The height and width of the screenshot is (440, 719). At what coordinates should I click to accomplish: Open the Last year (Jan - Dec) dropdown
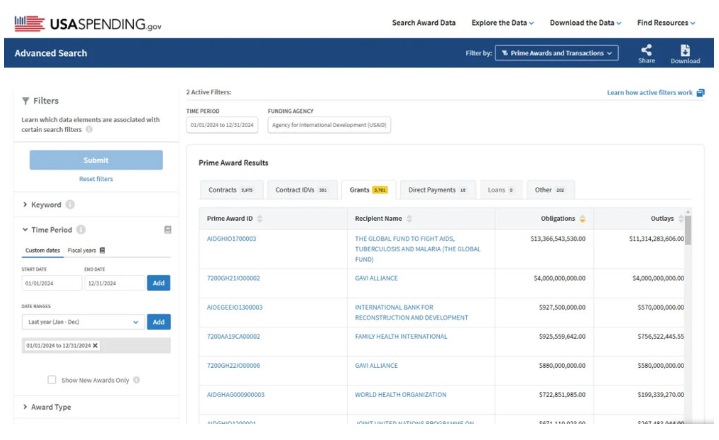tap(83, 322)
